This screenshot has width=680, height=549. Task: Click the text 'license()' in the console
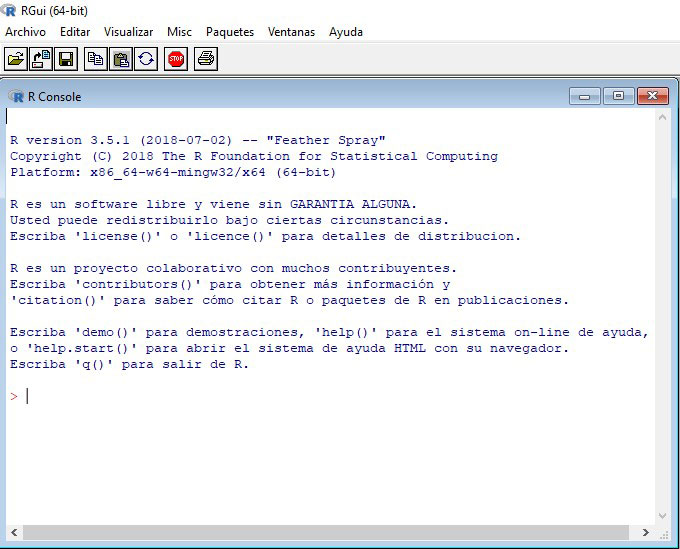click(x=117, y=236)
